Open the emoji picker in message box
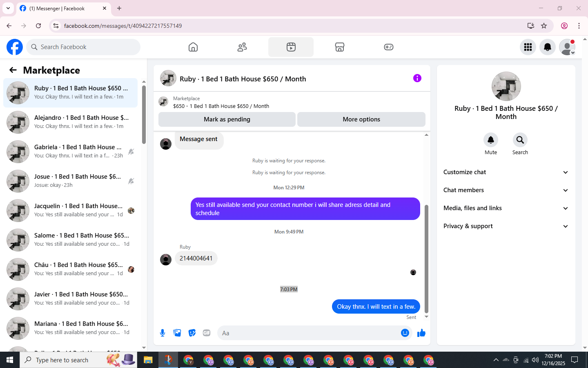Viewport: 588px width, 368px height. [x=405, y=333]
